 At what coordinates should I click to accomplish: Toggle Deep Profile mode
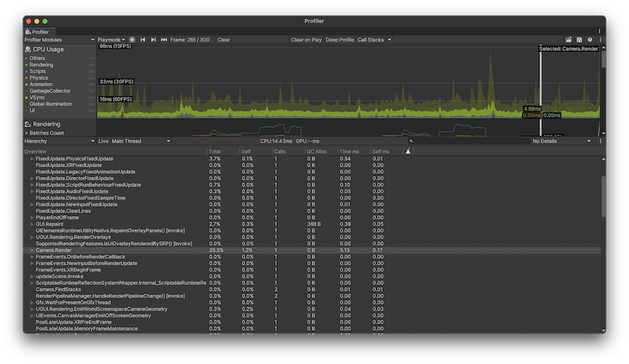pyautogui.click(x=340, y=40)
